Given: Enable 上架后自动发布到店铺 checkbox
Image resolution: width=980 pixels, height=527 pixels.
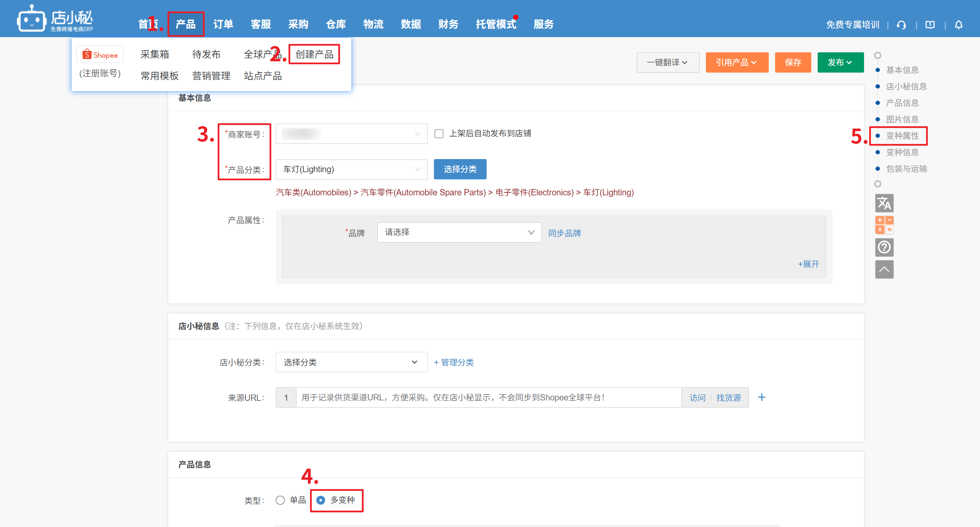Looking at the screenshot, I should 439,134.
